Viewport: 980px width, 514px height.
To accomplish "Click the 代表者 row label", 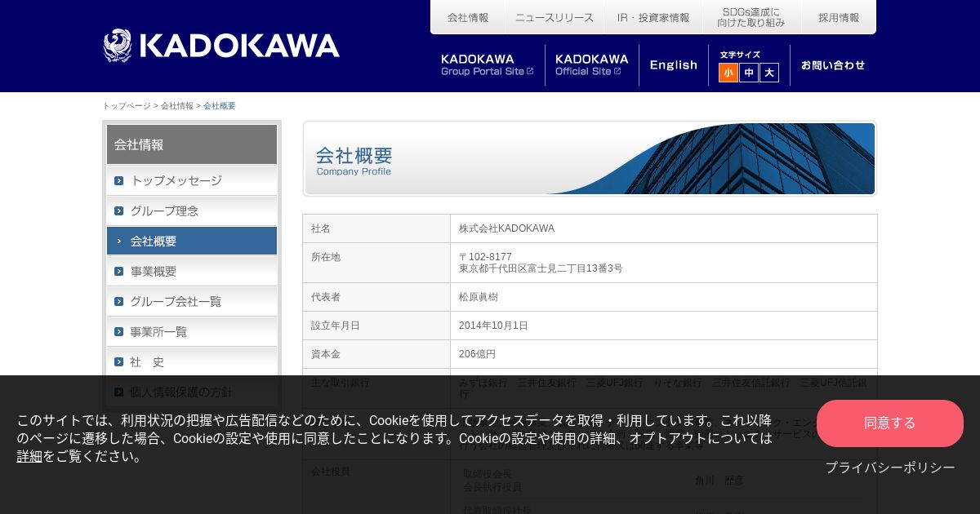I will (326, 297).
